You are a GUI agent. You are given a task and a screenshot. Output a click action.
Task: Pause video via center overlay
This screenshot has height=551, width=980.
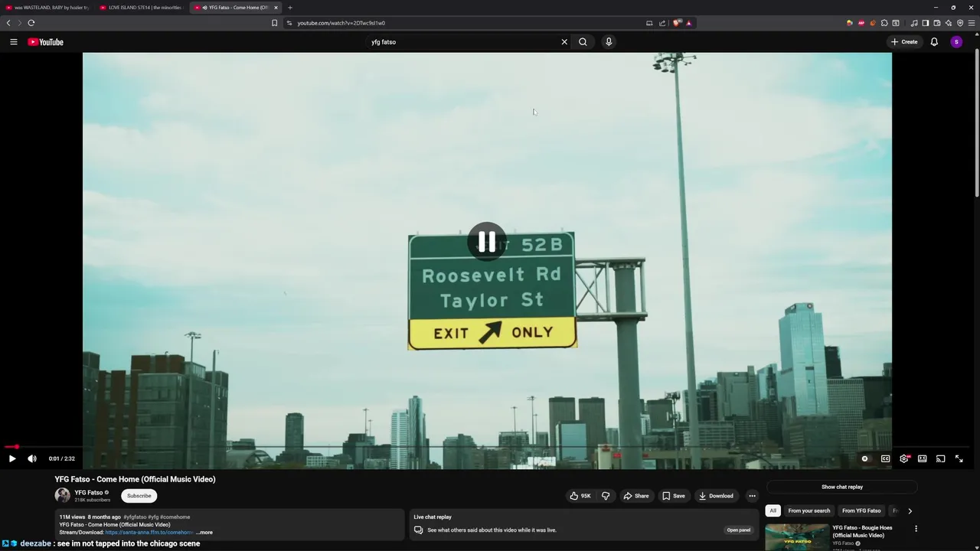[487, 241]
